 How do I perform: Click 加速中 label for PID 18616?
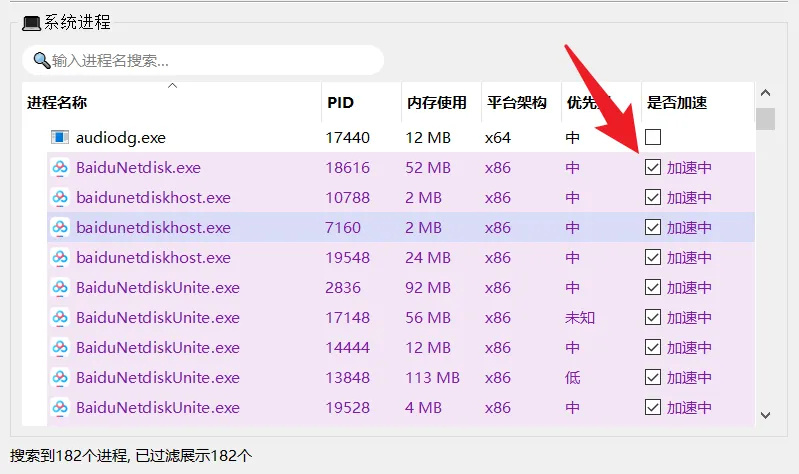click(689, 168)
